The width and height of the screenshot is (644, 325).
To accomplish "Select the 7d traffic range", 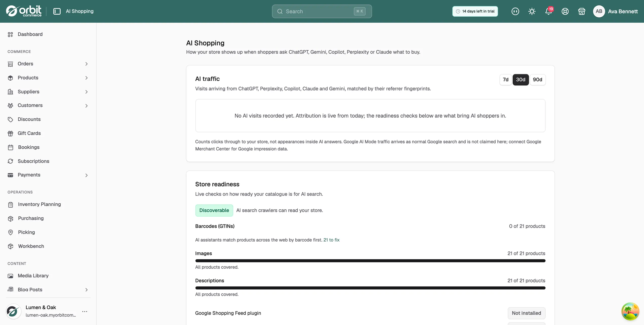I will tap(506, 80).
